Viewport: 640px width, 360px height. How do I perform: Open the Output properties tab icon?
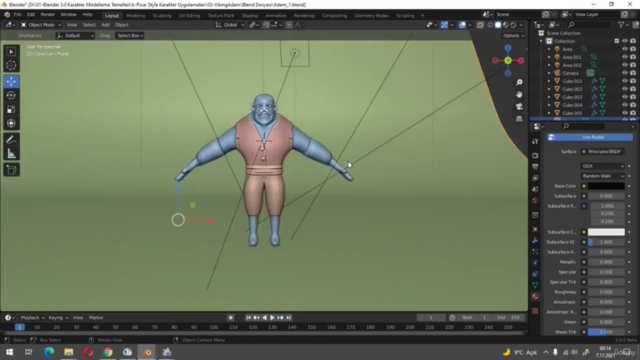click(535, 167)
